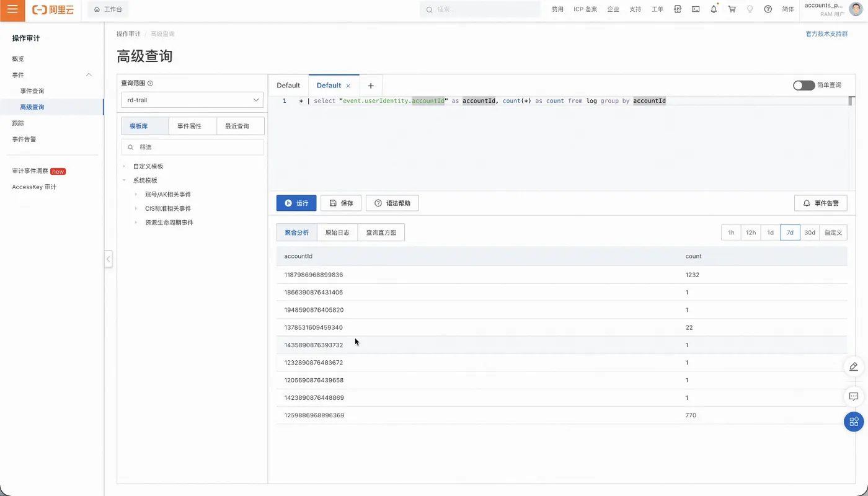Open 语法帮助 syntax help
Screen dimensions: 868x496
tap(392, 203)
